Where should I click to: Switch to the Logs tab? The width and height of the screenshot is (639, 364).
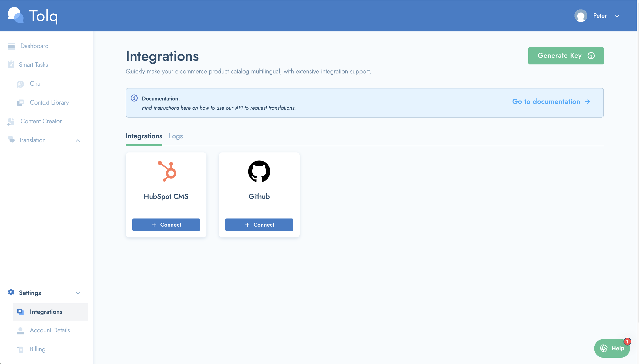[x=176, y=136]
